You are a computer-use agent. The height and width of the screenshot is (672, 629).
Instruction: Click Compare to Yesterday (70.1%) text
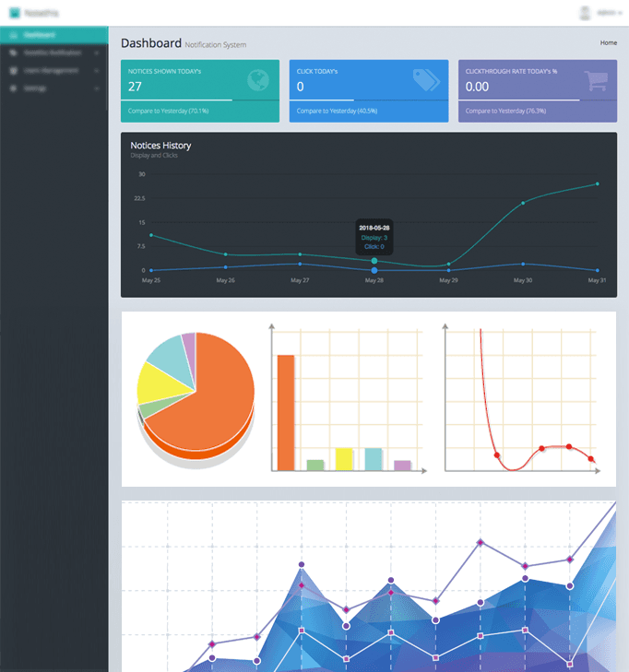tap(168, 111)
